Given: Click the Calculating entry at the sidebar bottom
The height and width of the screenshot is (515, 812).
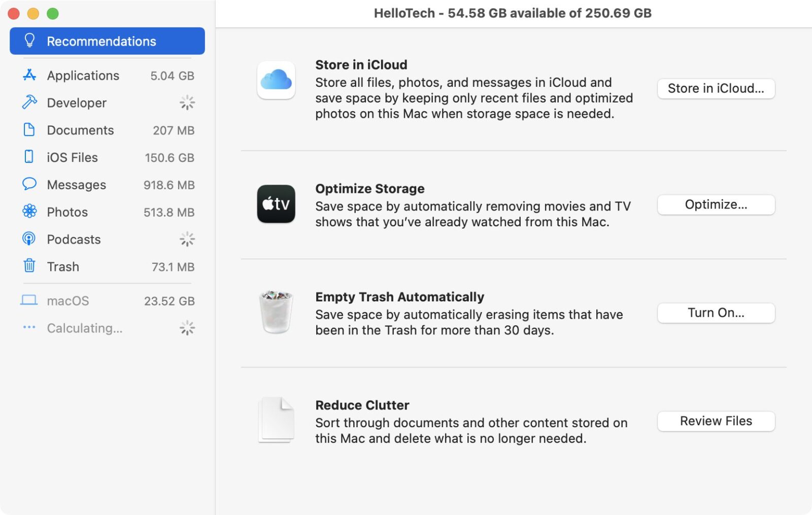Looking at the screenshot, I should click(84, 328).
